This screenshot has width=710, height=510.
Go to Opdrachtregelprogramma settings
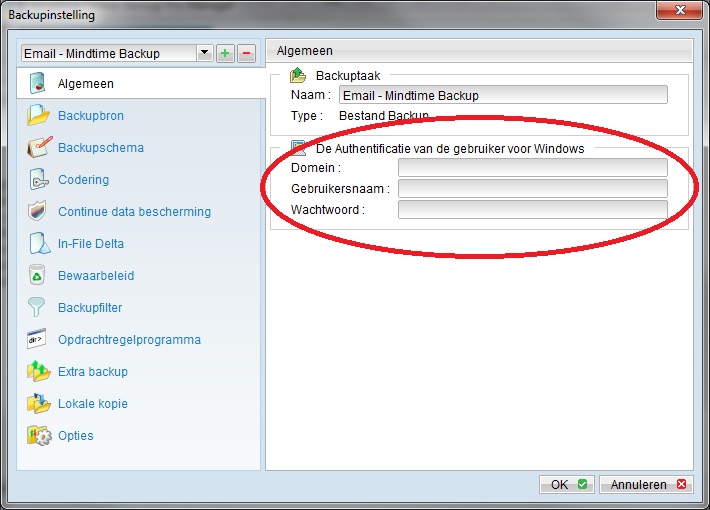pos(130,340)
